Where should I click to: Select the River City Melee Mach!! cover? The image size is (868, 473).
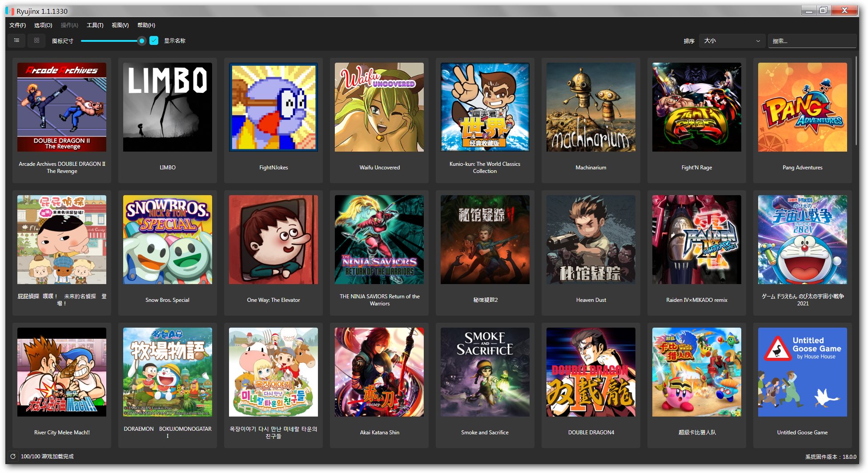62,372
